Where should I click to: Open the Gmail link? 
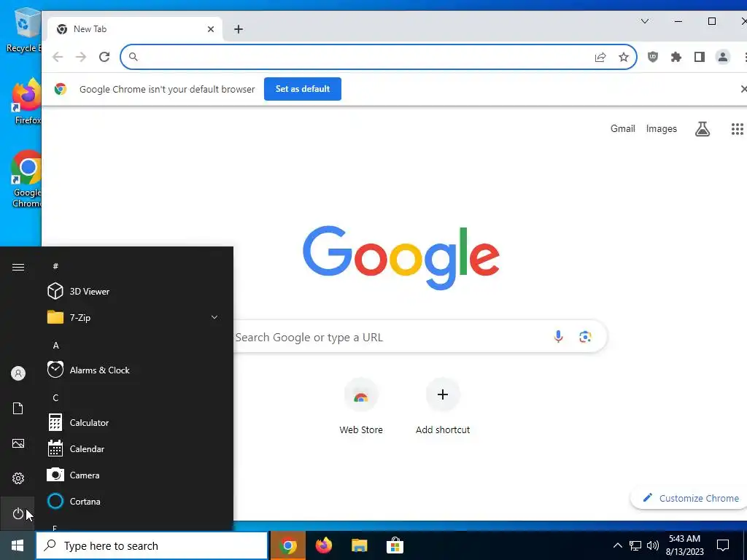[623, 128]
